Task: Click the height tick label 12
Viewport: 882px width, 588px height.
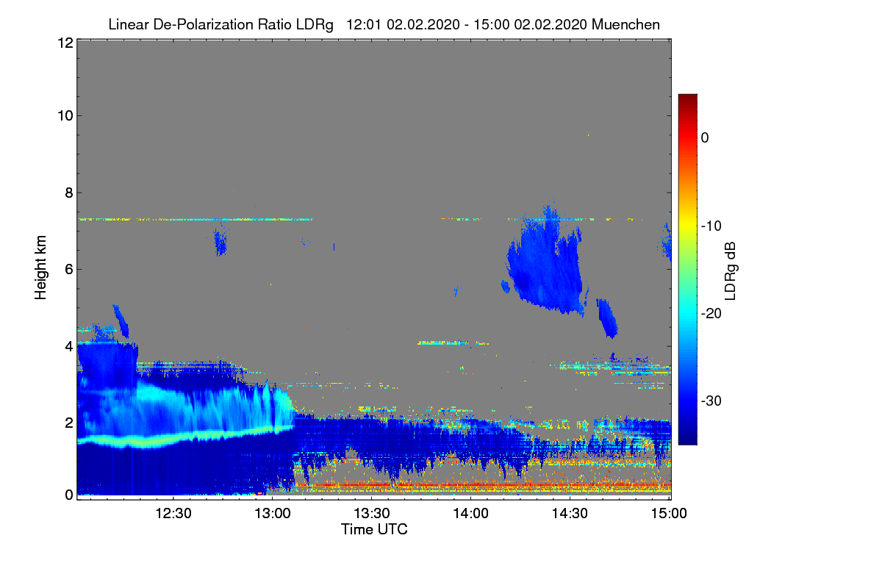Action: coord(64,43)
